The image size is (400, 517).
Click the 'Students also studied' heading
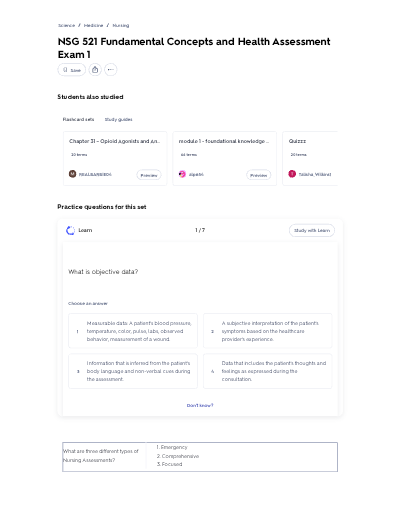[x=90, y=97]
